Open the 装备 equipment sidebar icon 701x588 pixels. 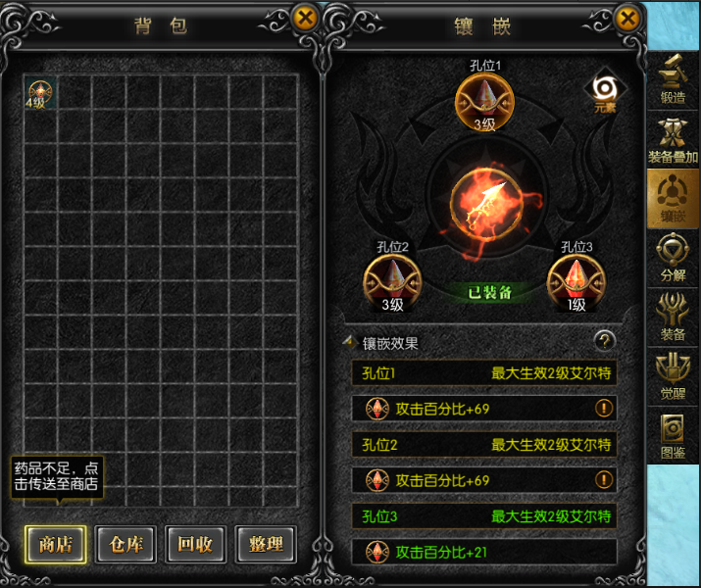pos(673,317)
